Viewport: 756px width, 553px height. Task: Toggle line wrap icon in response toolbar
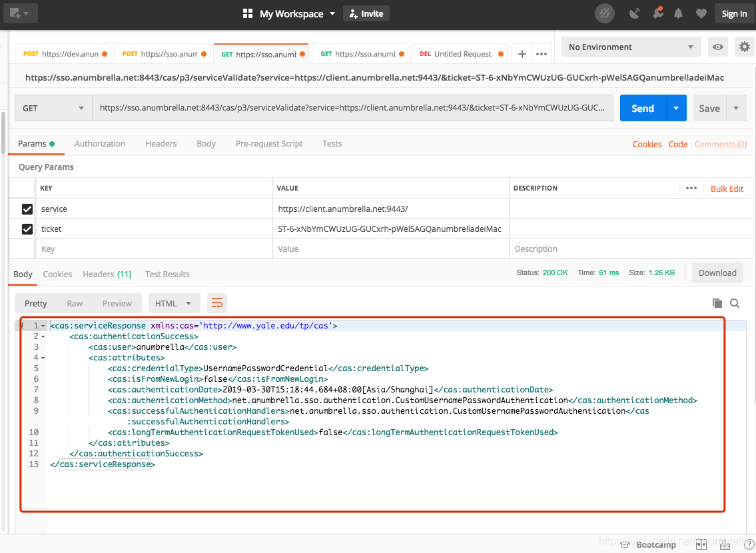coord(217,303)
